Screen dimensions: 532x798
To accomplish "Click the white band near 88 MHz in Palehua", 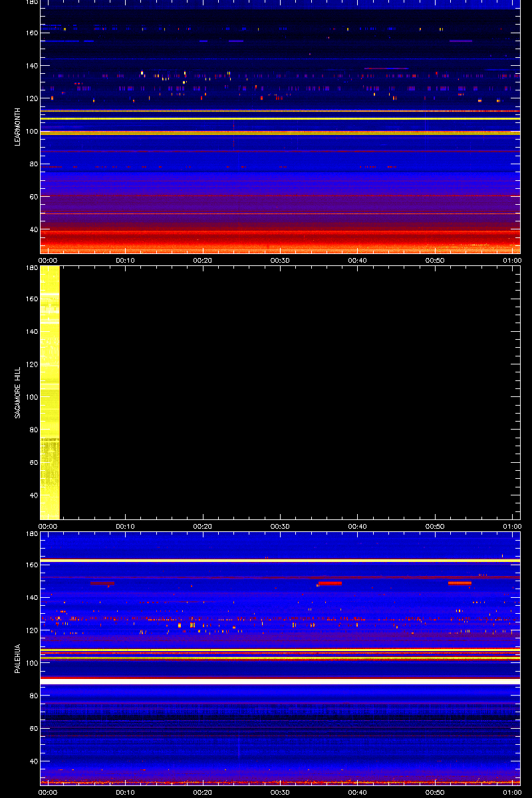I will coord(280,682).
